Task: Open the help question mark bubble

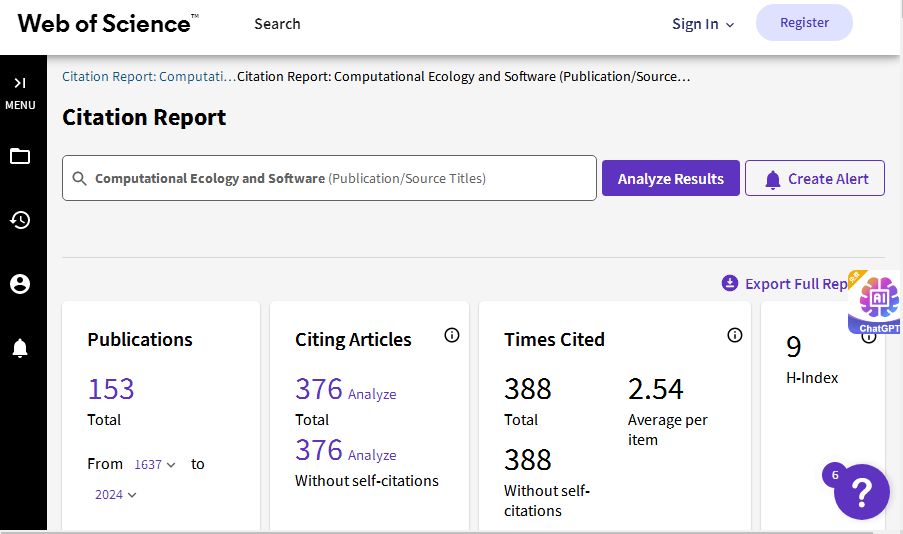Action: 862,492
